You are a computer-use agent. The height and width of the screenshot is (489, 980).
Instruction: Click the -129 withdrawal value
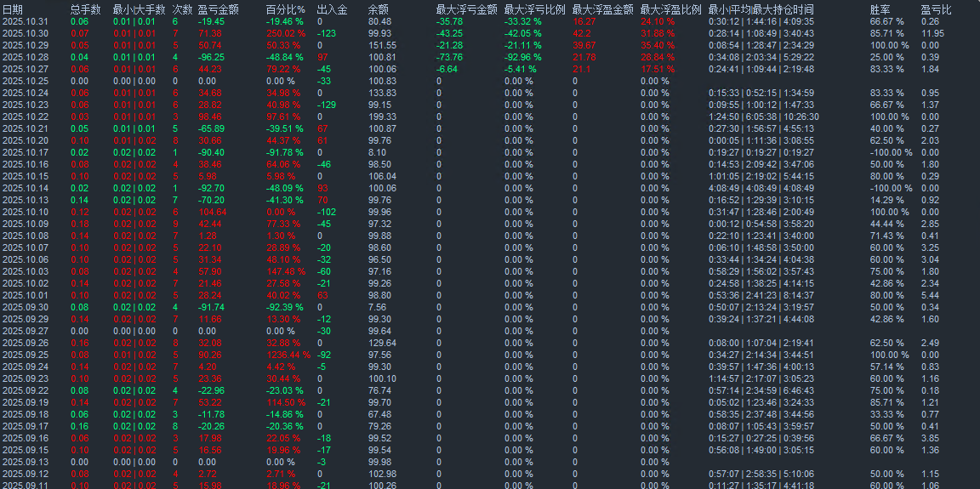click(327, 105)
